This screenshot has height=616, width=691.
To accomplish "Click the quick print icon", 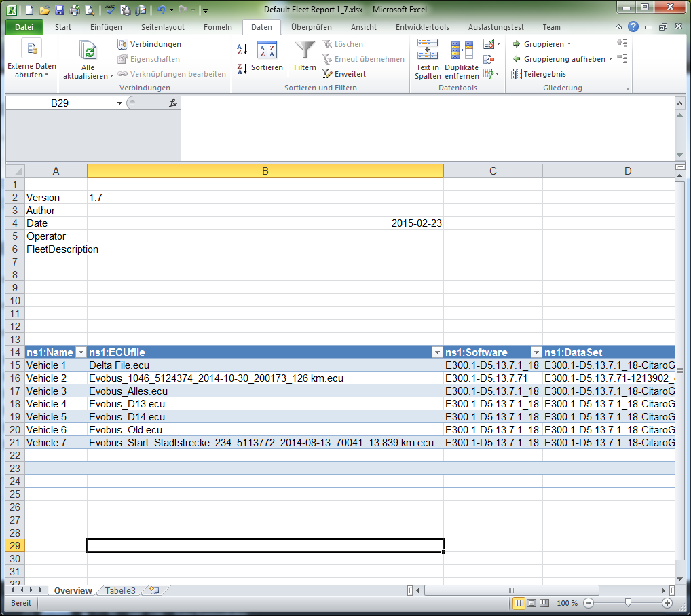I will 75,10.
